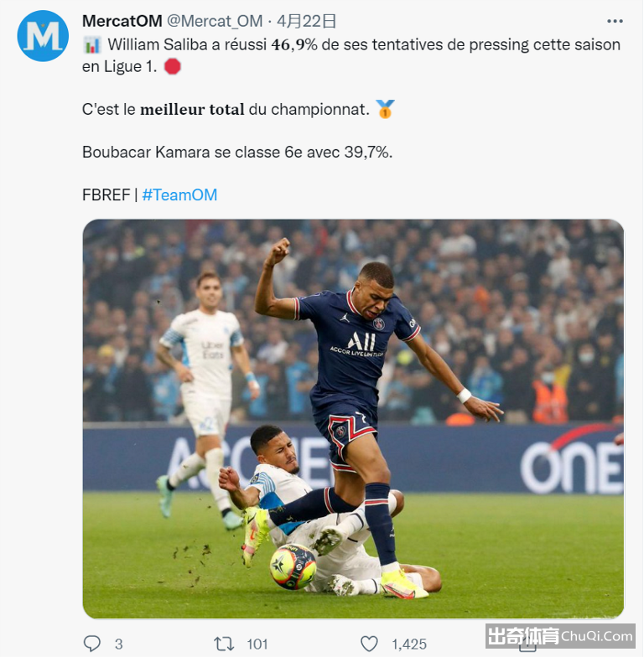Click the reply speech bubble icon
This screenshot has height=657, width=644.
pos(92,644)
